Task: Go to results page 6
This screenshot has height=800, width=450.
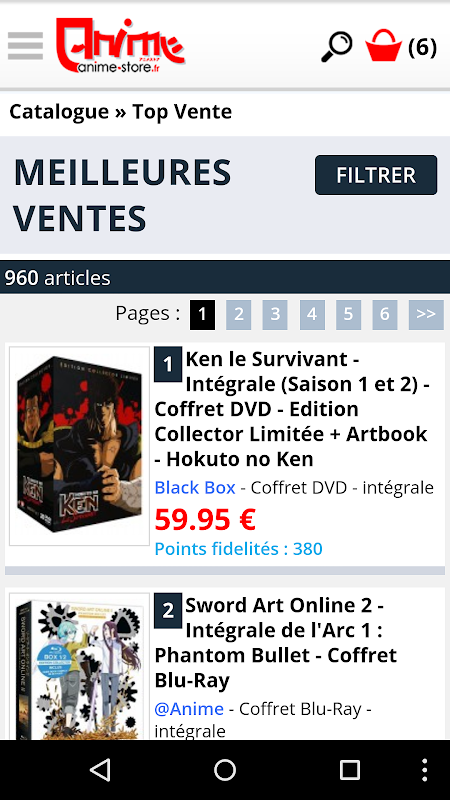Action: tap(385, 314)
